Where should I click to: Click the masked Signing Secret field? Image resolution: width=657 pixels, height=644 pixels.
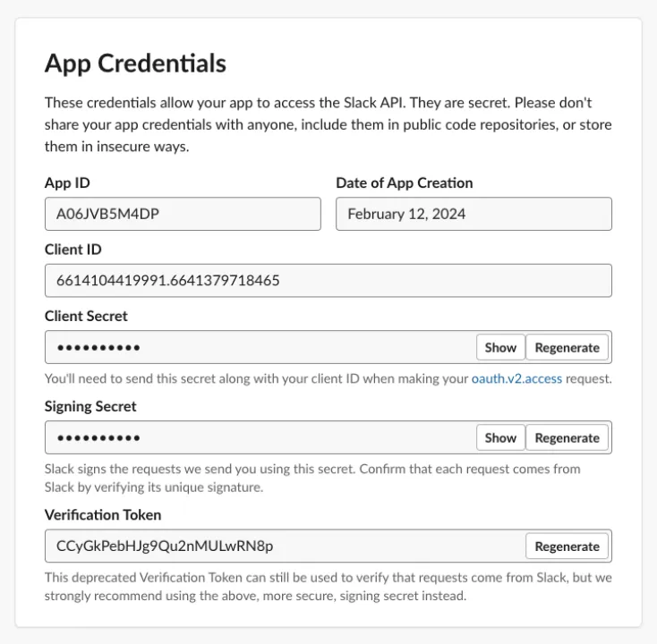click(260, 437)
